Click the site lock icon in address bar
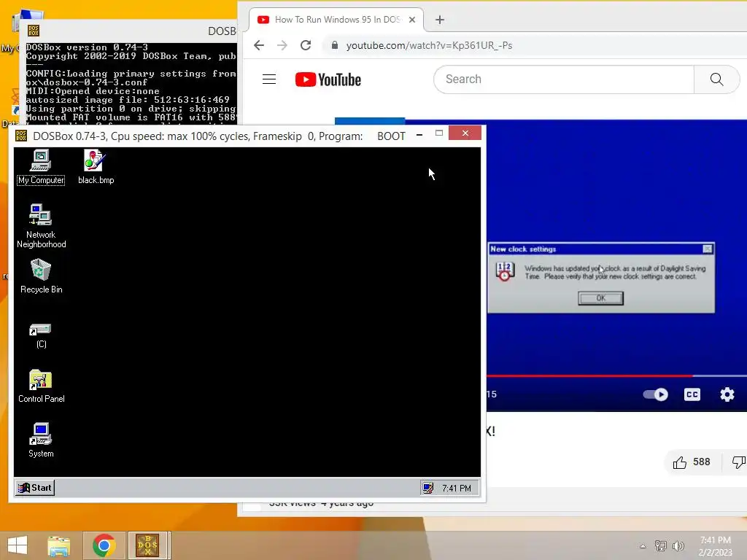This screenshot has width=747, height=560. (x=334, y=45)
